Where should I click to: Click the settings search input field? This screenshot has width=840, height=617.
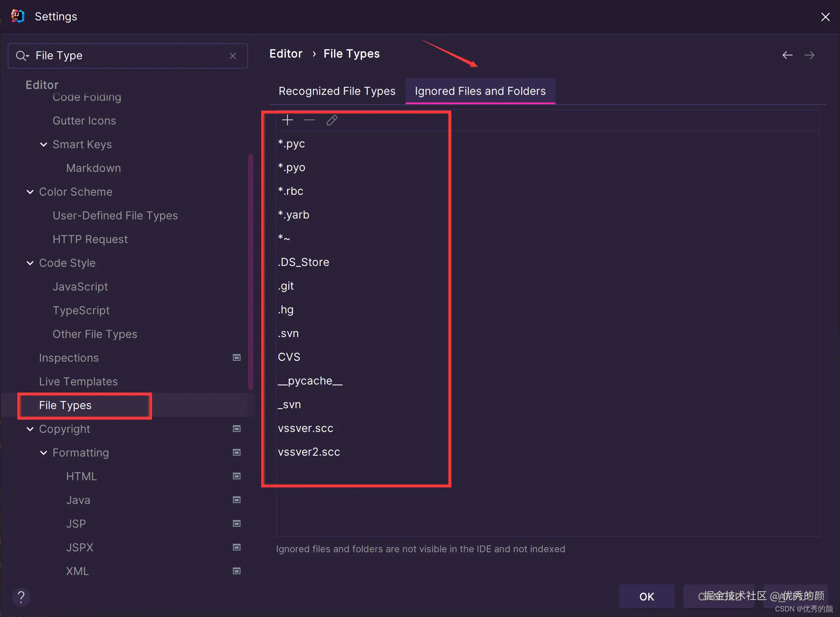pos(127,56)
